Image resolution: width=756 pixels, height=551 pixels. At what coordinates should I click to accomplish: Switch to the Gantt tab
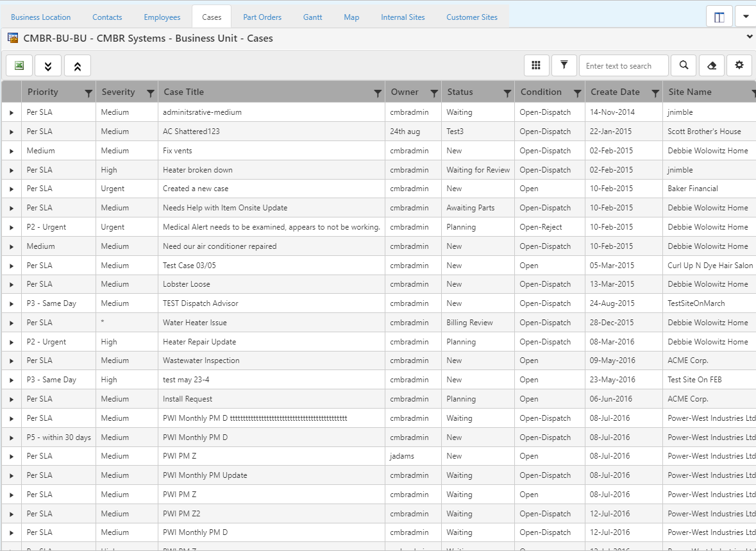point(313,17)
